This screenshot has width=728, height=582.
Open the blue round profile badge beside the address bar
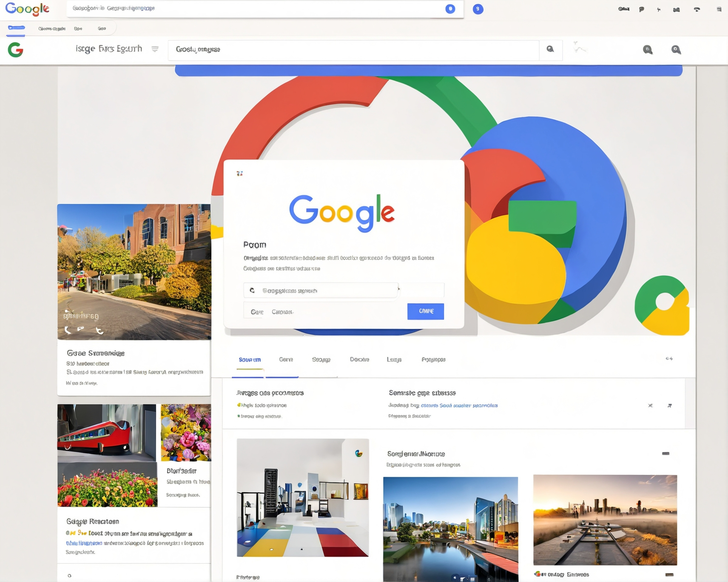[478, 9]
